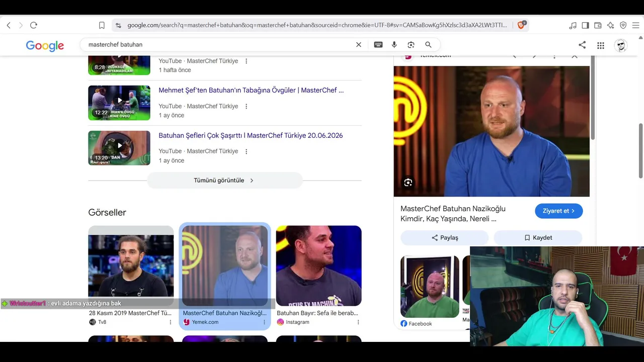
Task: Toggle the browser sidebar panel
Action: pyautogui.click(x=585, y=25)
